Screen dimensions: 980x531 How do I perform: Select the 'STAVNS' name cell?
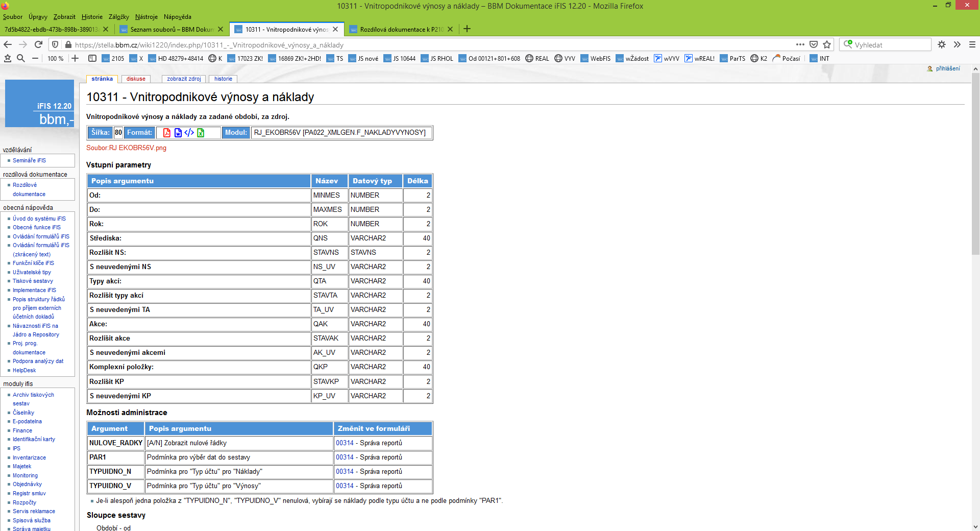tap(329, 253)
